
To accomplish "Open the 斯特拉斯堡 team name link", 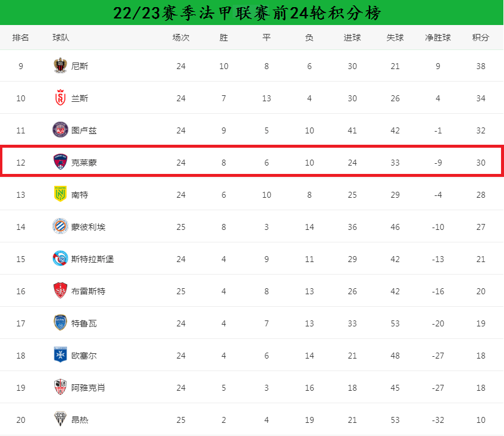I will pos(93,259).
